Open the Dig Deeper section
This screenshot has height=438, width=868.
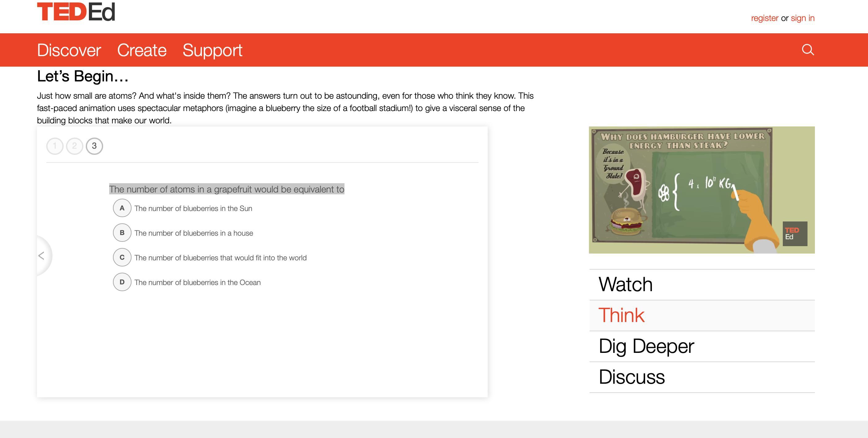pos(646,346)
